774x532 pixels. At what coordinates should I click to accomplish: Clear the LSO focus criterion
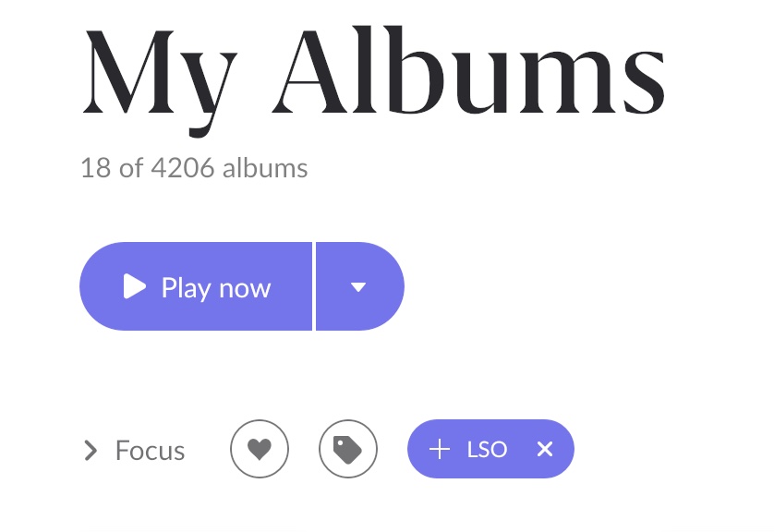(544, 449)
